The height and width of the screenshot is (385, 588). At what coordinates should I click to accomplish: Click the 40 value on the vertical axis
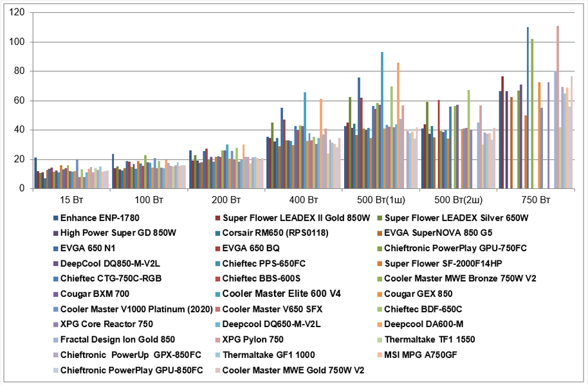(x=19, y=130)
